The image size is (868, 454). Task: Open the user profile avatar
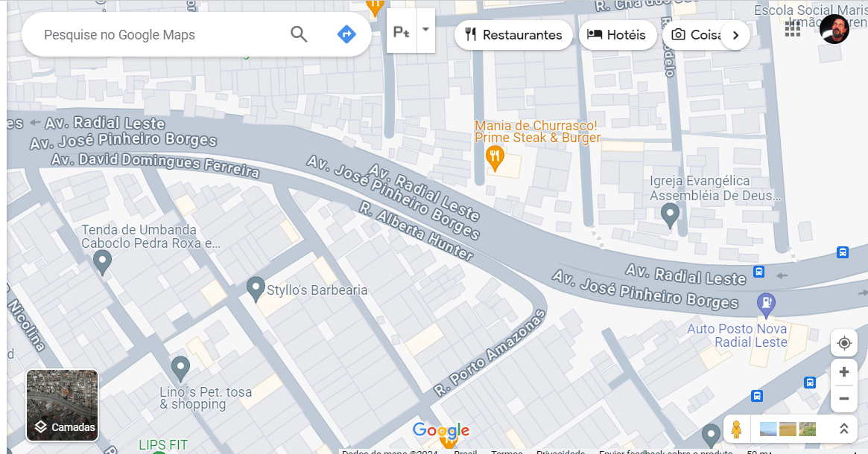point(834,29)
